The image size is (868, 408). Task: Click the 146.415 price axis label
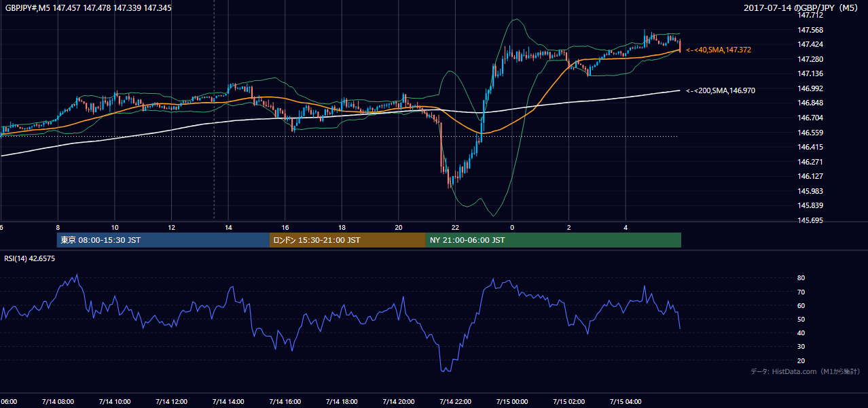810,147
